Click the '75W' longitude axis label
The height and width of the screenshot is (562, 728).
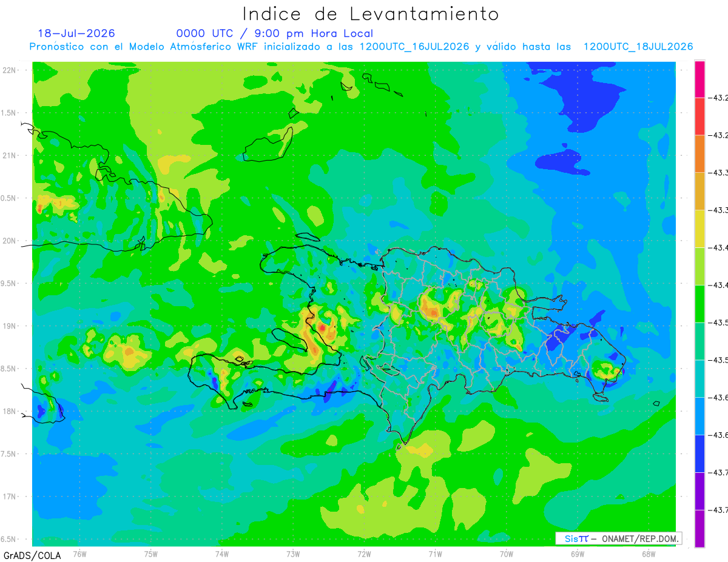point(151,554)
